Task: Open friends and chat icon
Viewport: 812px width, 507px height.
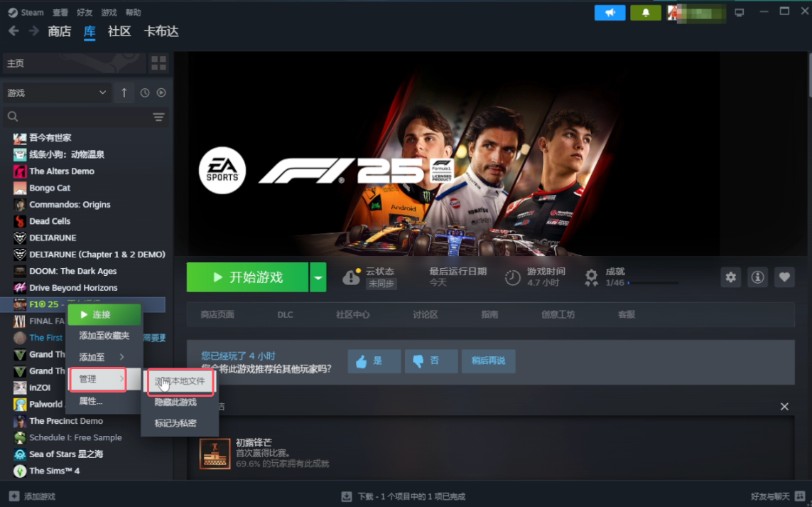Action: [800, 496]
